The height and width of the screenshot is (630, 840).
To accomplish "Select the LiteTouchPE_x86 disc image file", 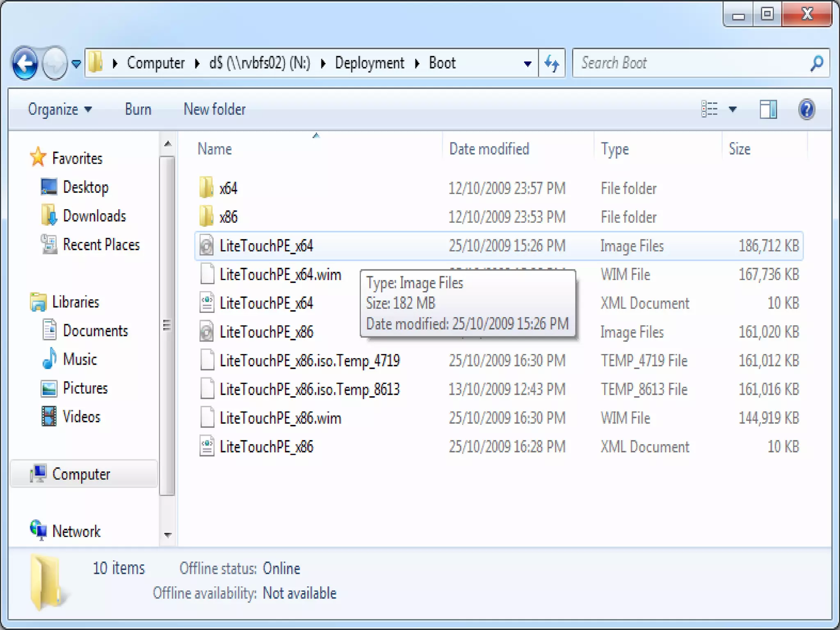I will click(266, 332).
